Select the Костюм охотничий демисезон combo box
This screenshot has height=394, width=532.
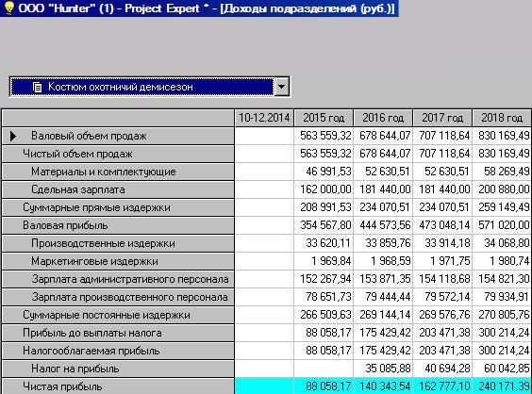tap(150, 87)
